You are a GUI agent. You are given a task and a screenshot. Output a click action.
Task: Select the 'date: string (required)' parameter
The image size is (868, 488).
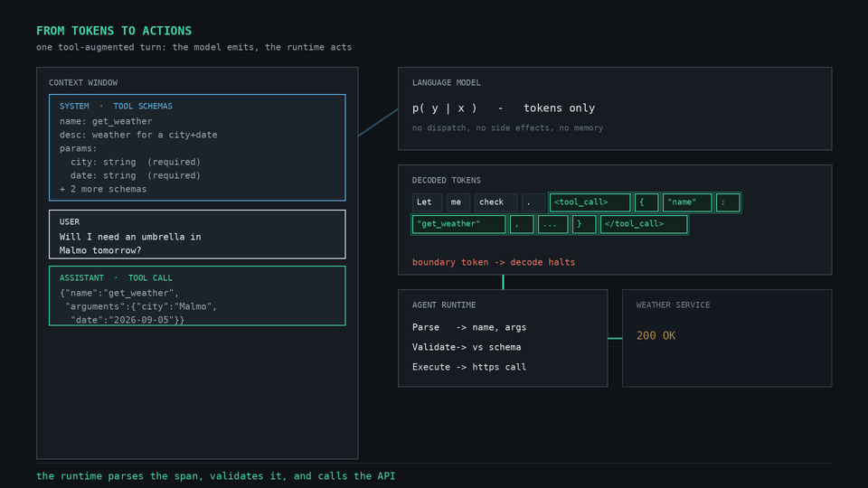click(x=136, y=175)
